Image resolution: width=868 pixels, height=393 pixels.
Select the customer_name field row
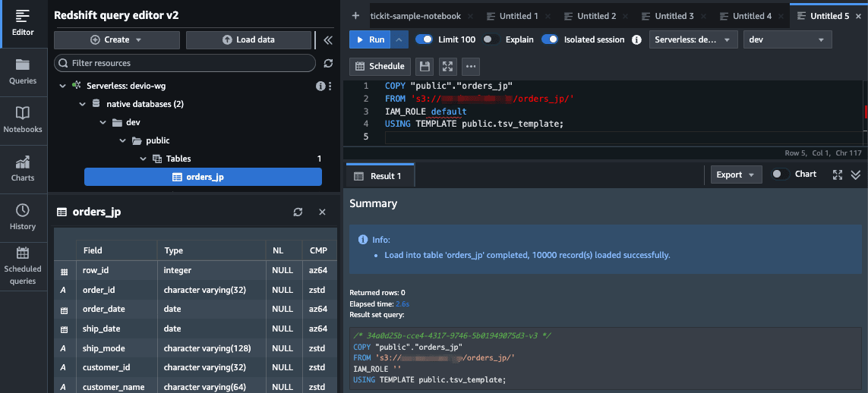tap(195, 387)
